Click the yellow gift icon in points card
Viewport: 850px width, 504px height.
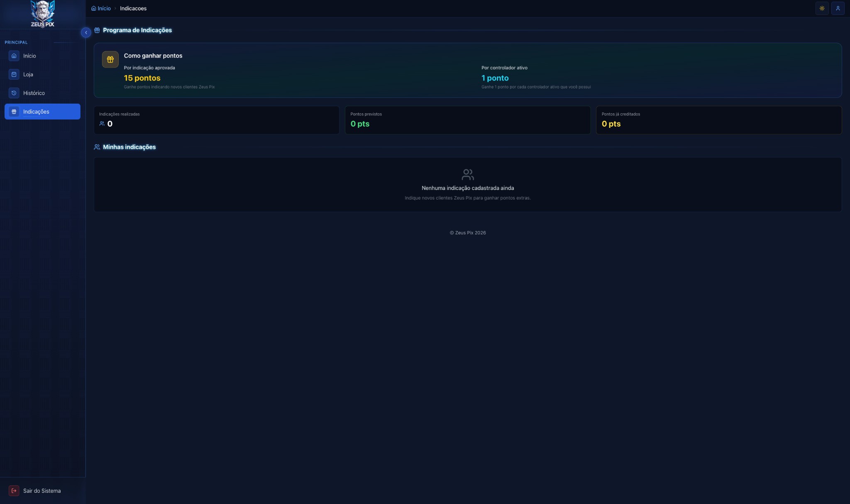pos(110,59)
